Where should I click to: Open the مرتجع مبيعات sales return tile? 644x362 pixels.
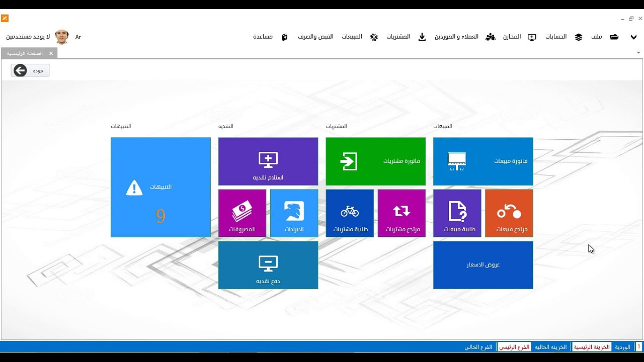(x=509, y=213)
